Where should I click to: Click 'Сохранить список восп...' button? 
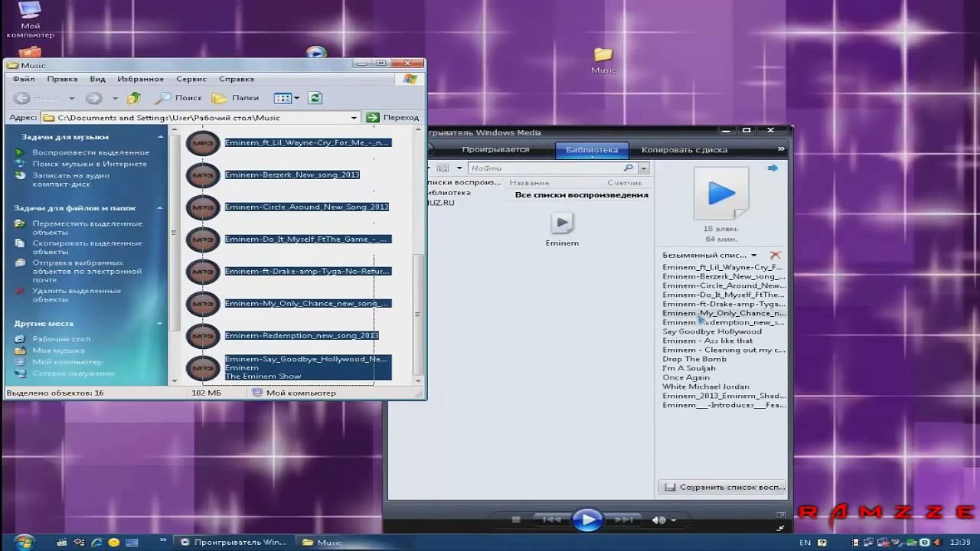click(x=724, y=487)
